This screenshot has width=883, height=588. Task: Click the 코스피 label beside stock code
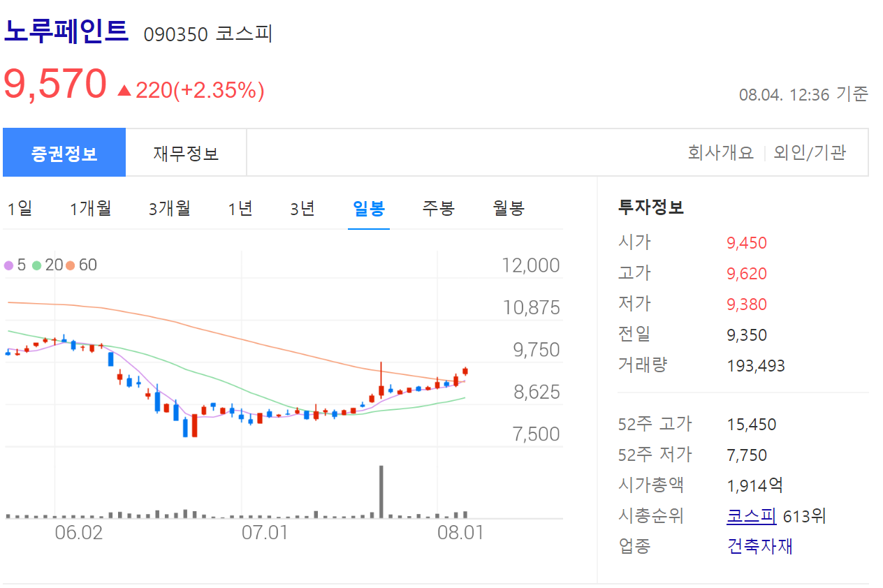tap(243, 34)
